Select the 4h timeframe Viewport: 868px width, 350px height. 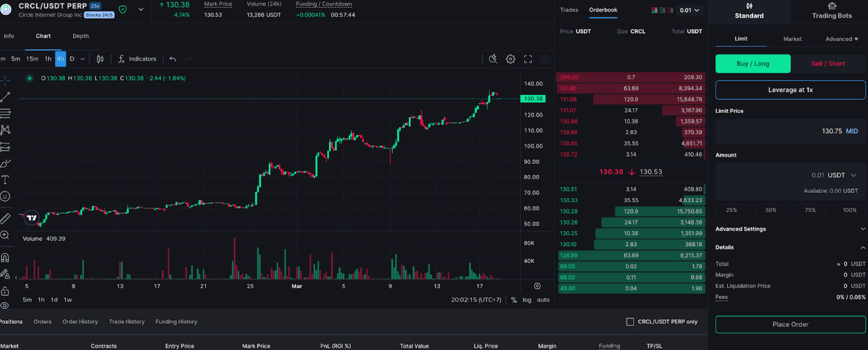pos(61,59)
